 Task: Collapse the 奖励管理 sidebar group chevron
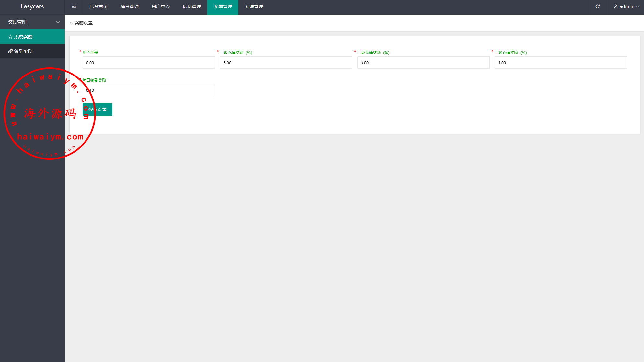tap(58, 22)
